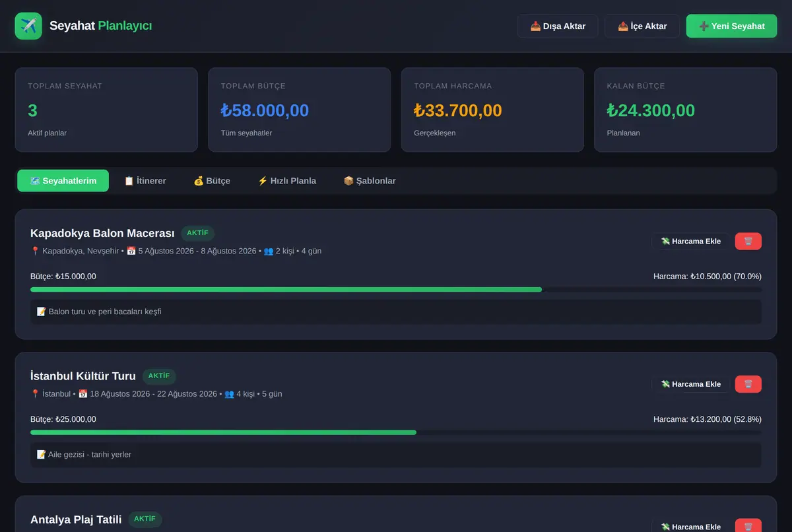Click the Kapadokya trip budget progress bar
The image size is (792, 532).
pos(396,290)
